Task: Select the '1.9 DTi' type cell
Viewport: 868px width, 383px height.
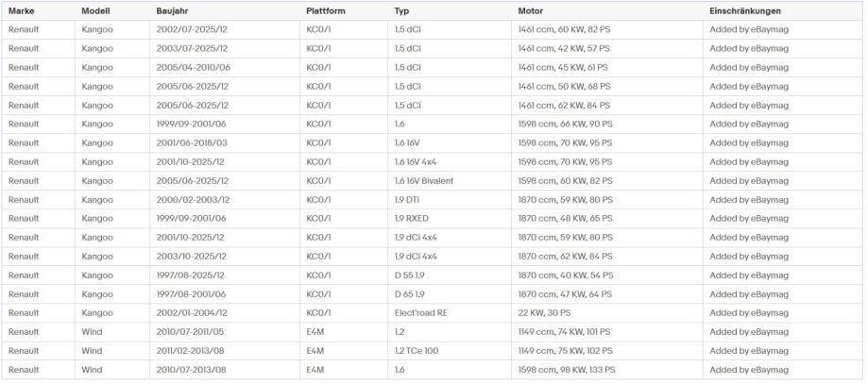Action: [409, 199]
